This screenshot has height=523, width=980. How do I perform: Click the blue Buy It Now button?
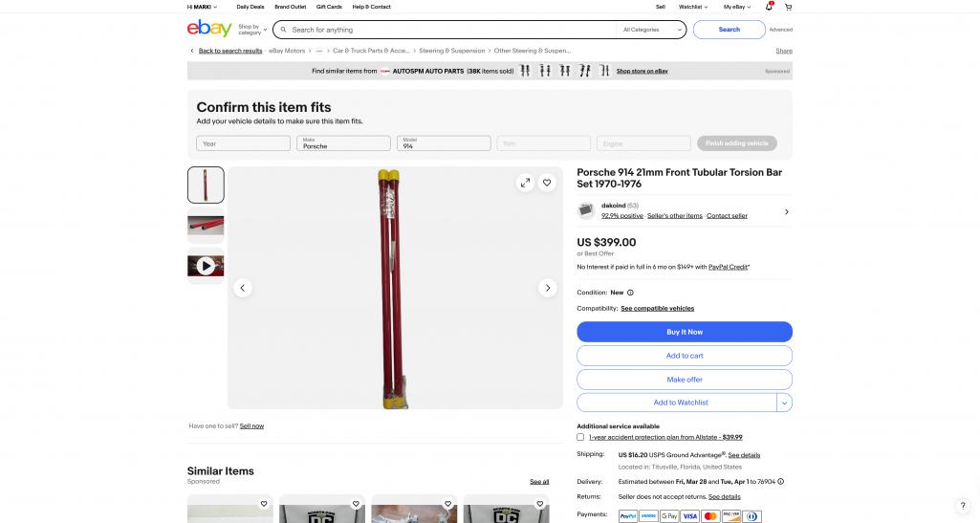pos(685,332)
